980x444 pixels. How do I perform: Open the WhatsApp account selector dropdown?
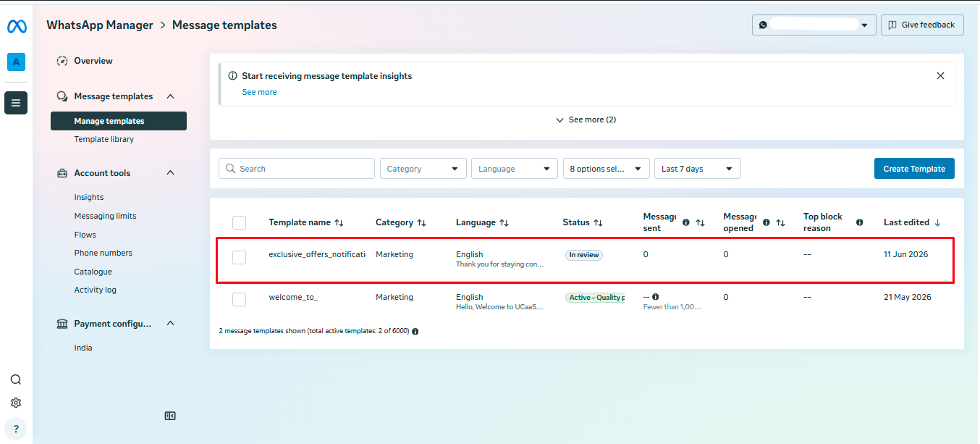[x=814, y=25]
